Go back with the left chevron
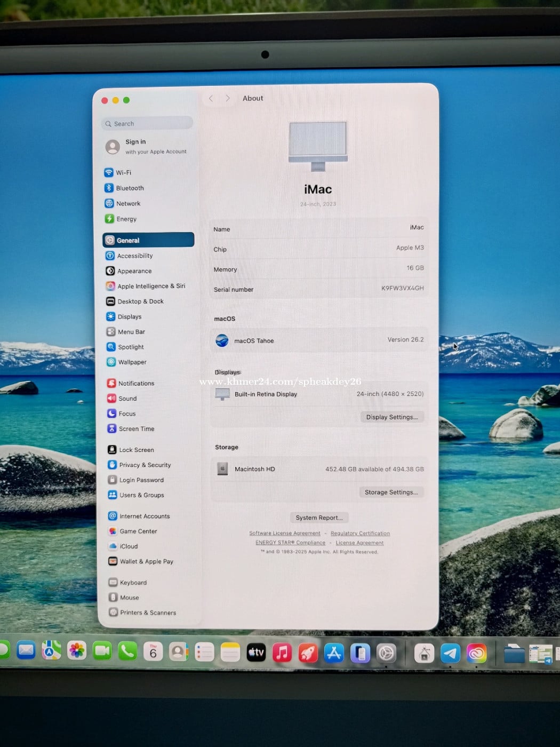 pos(211,98)
